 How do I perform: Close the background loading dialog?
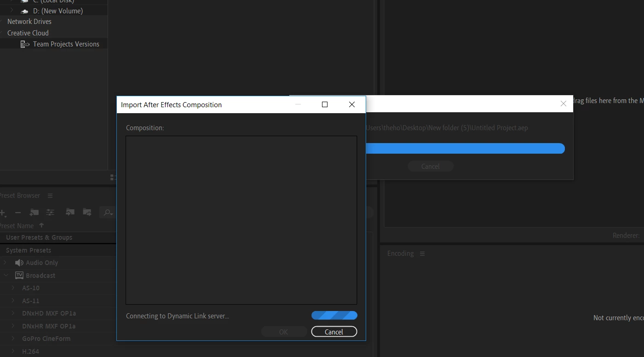click(x=563, y=104)
